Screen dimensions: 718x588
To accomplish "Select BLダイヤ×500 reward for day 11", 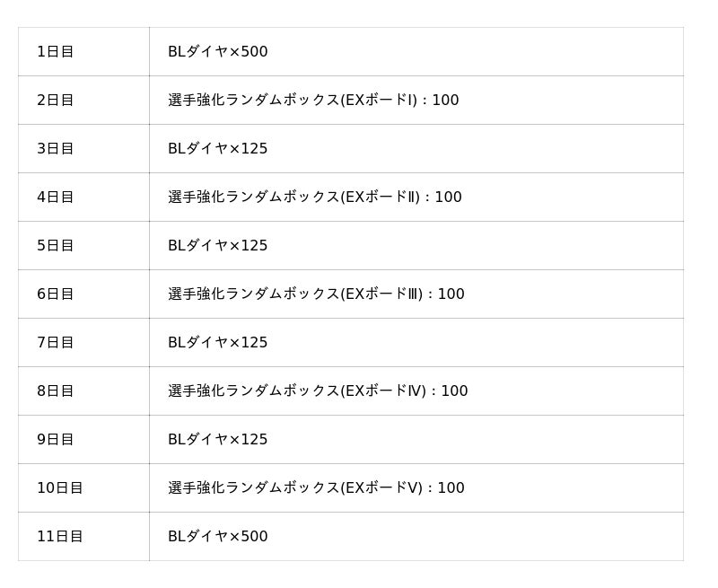I will [217, 537].
